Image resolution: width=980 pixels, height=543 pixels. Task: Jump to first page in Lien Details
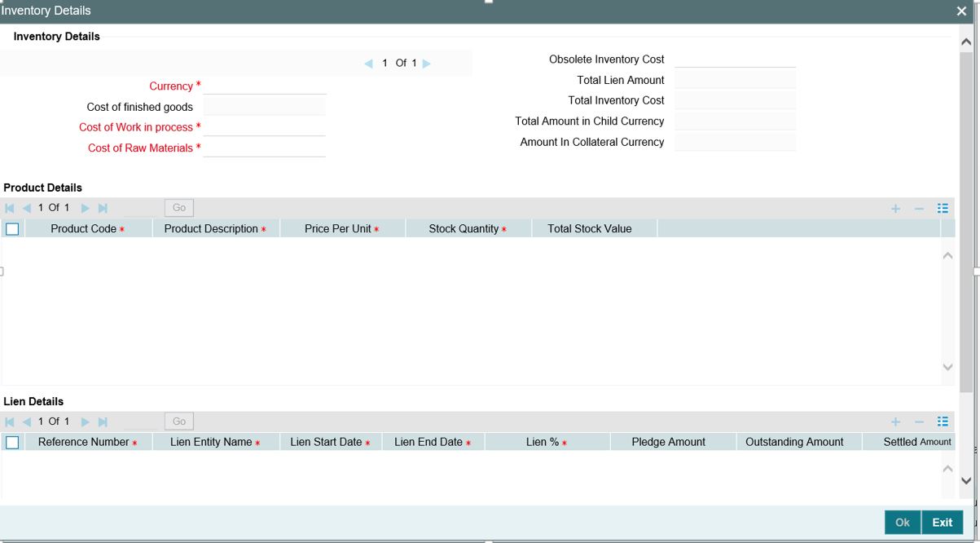(x=10, y=422)
